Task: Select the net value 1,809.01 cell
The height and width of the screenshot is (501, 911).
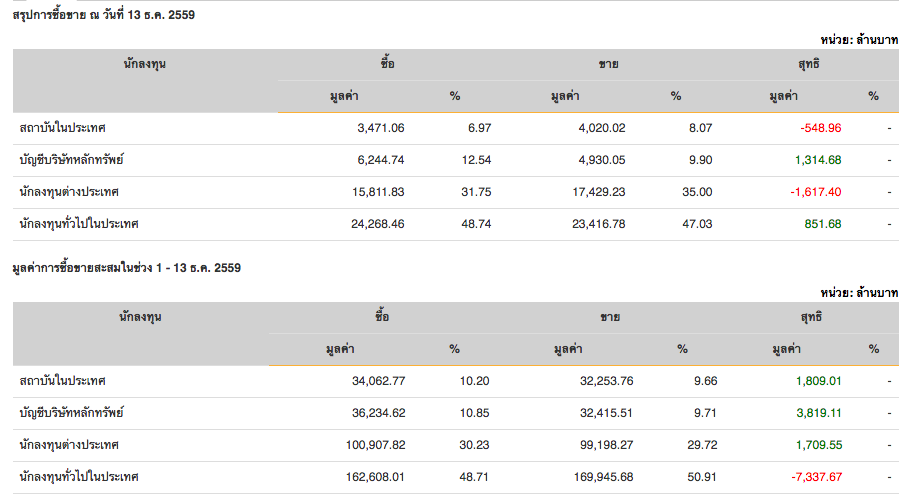Action: tap(818, 381)
